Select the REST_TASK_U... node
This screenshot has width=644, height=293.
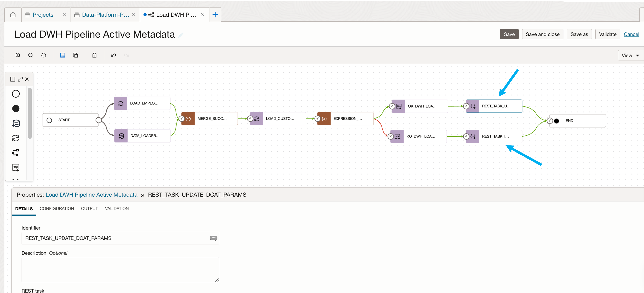pos(494,106)
